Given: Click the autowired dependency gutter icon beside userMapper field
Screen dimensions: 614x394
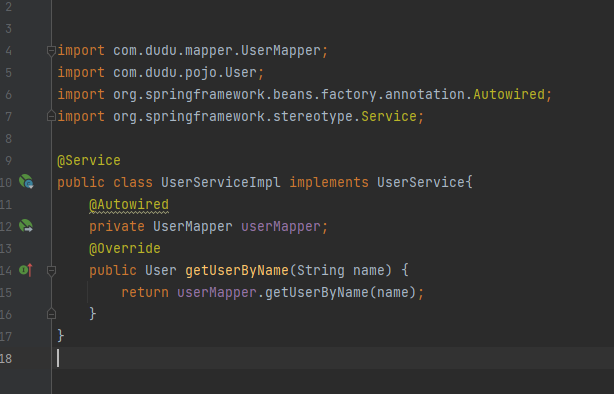Looking at the screenshot, I should click(26, 226).
